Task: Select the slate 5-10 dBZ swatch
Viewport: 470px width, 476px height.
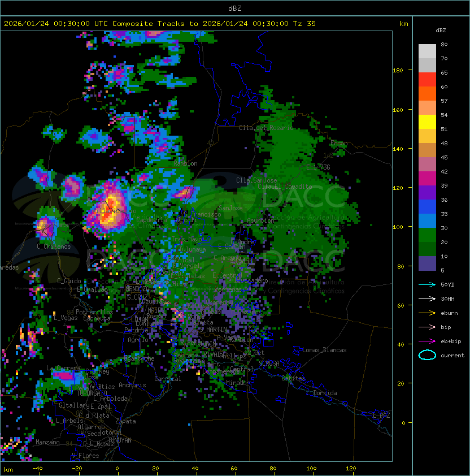Action: 427,263
